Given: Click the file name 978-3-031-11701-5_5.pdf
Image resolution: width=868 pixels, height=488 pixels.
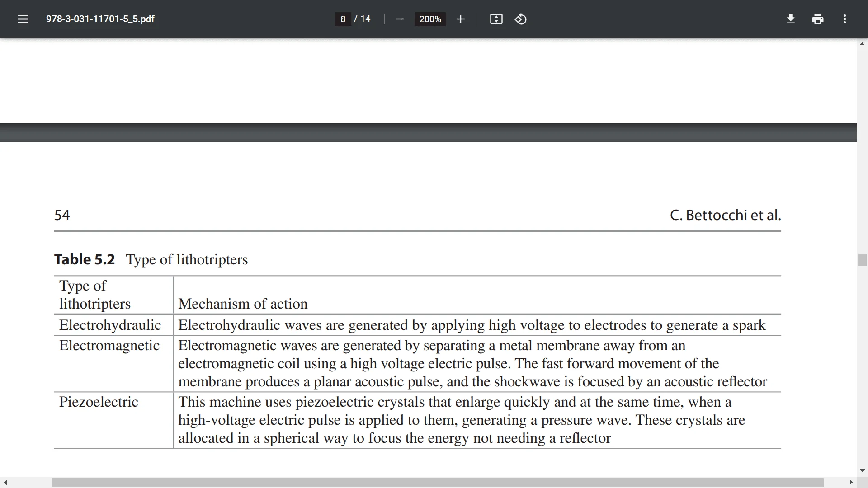Looking at the screenshot, I should (x=100, y=19).
